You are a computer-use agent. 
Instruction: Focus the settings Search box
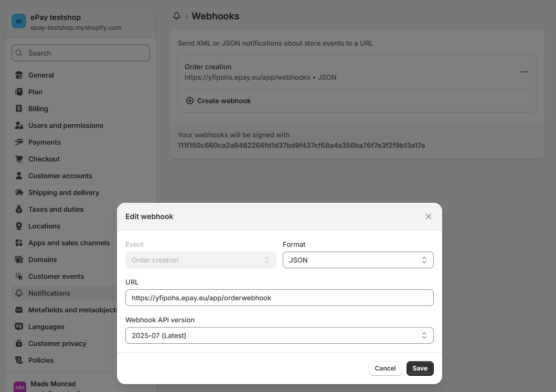tap(81, 53)
